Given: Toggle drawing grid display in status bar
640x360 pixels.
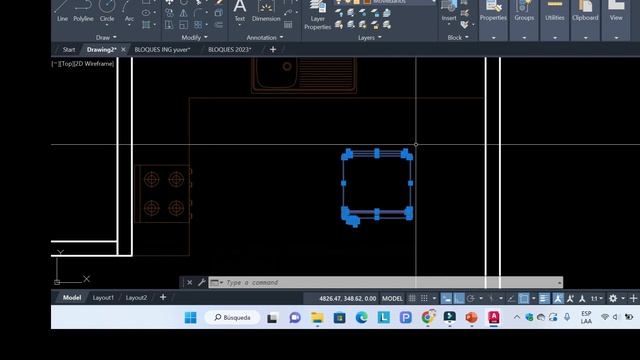Looking at the screenshot, I should (x=412, y=298).
